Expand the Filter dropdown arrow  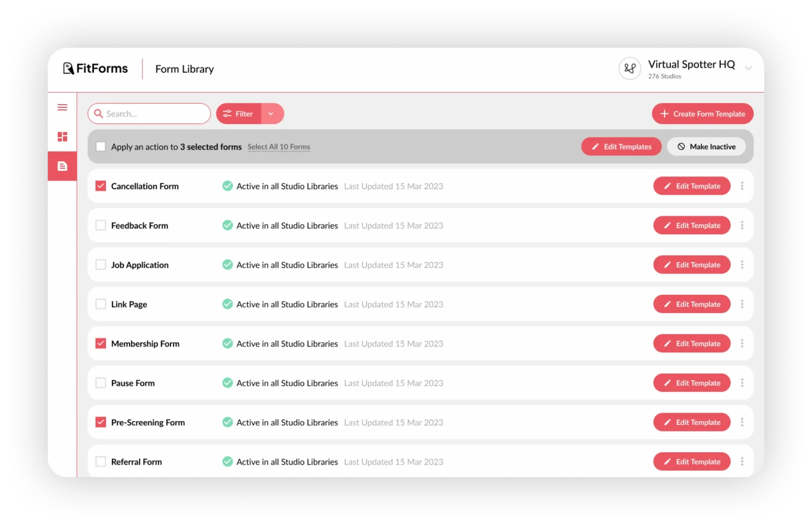click(271, 114)
